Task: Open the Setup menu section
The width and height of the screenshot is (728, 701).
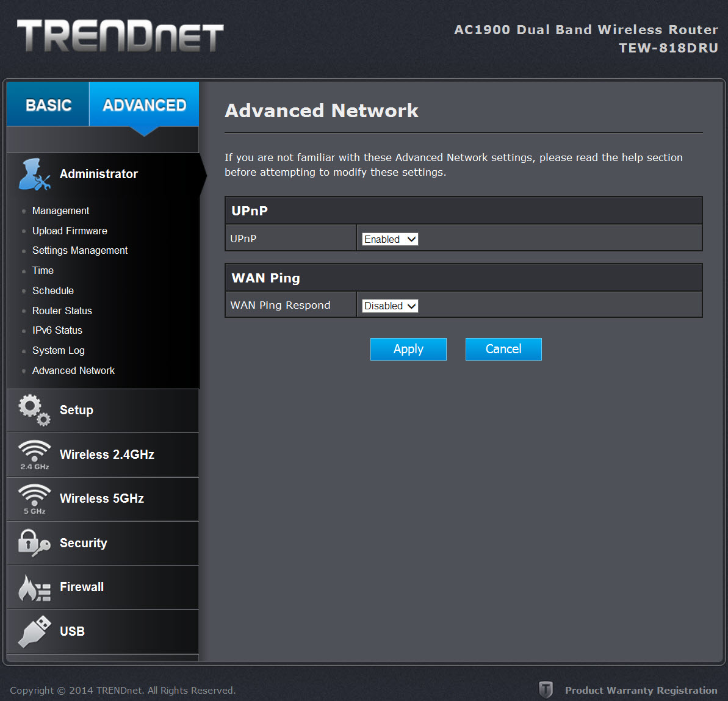Action: click(x=103, y=411)
